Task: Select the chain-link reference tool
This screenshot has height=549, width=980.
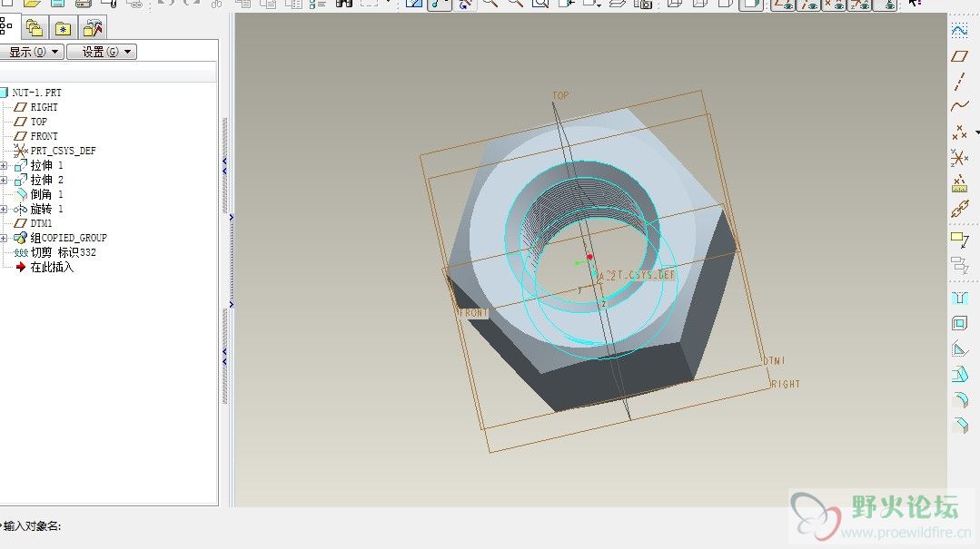Action: (959, 210)
